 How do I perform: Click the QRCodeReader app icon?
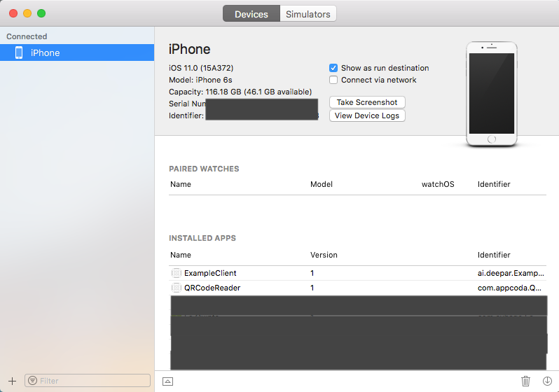pos(177,288)
